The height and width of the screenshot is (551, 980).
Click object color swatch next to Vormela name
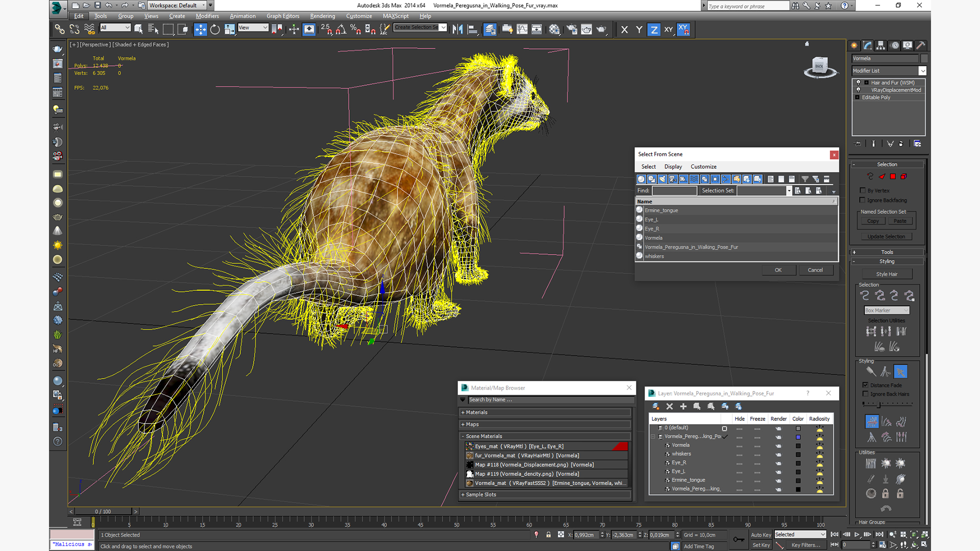coord(924,58)
